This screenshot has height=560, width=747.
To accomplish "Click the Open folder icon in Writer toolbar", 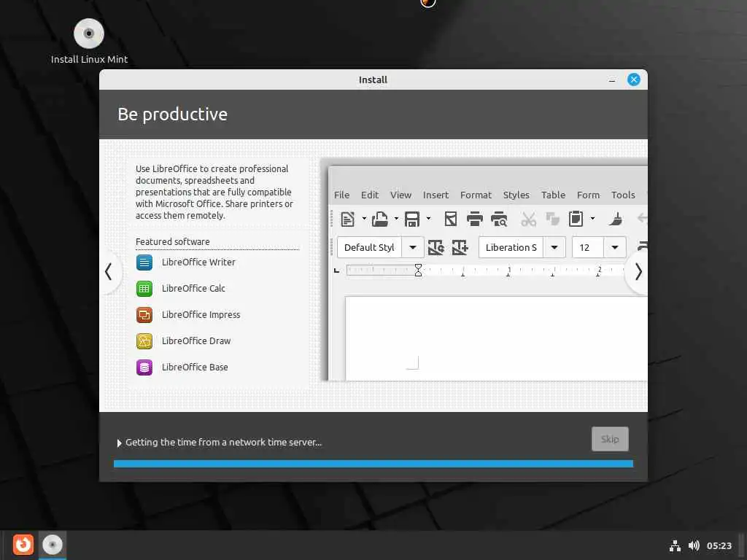I will (379, 219).
